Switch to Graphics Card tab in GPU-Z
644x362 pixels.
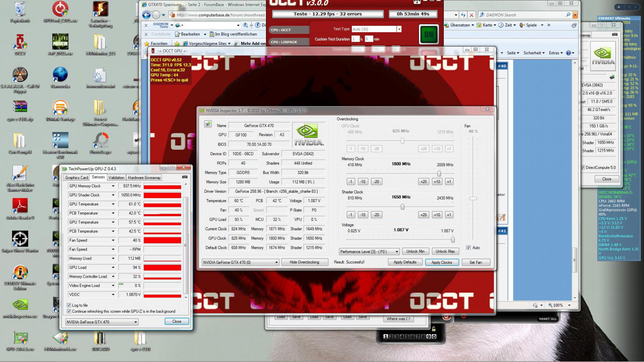click(x=77, y=177)
